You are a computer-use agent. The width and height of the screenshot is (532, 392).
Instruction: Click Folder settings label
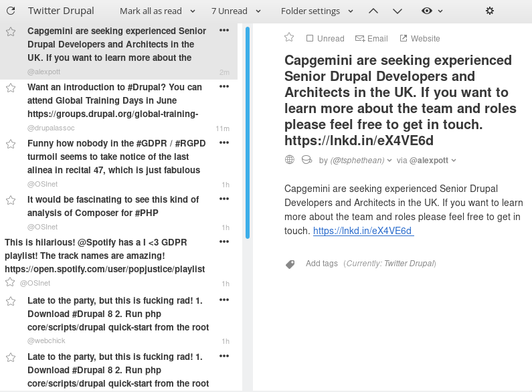[x=310, y=11]
